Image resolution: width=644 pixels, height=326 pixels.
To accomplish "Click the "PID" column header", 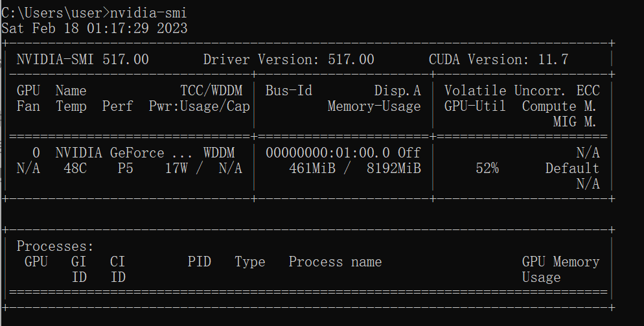I will [199, 262].
